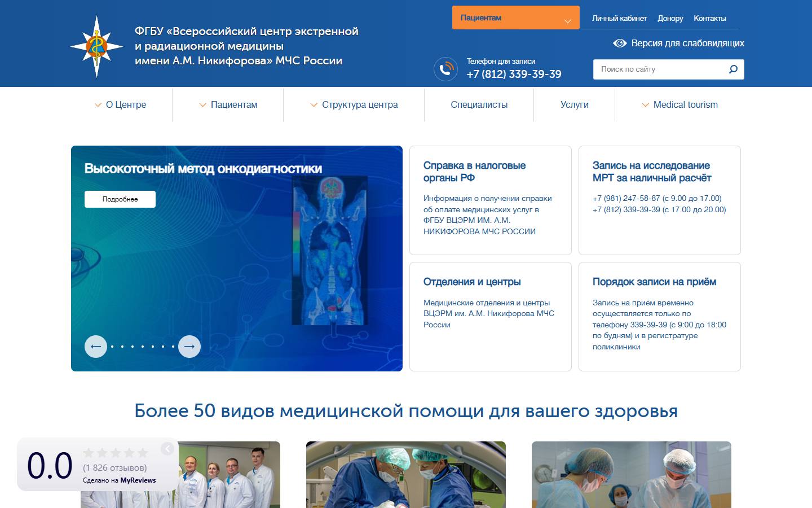Click the Подробнее button on the banner
The height and width of the screenshot is (508, 812).
[x=120, y=199]
